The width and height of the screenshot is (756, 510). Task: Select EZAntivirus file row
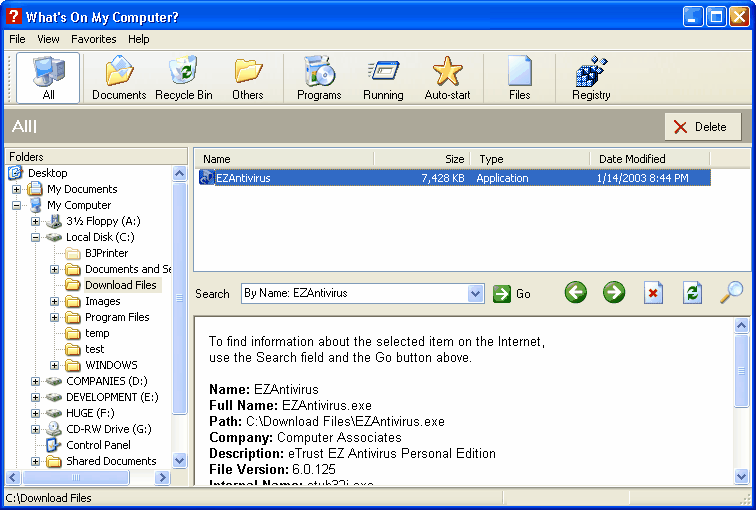point(454,178)
